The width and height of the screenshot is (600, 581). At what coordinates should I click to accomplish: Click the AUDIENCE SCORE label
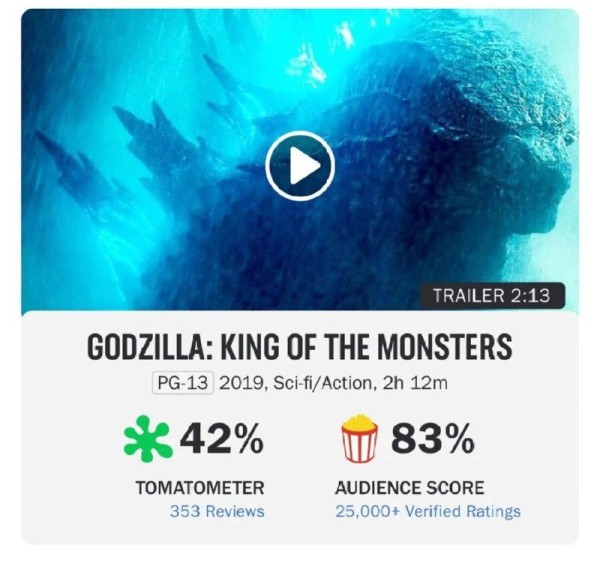point(410,488)
